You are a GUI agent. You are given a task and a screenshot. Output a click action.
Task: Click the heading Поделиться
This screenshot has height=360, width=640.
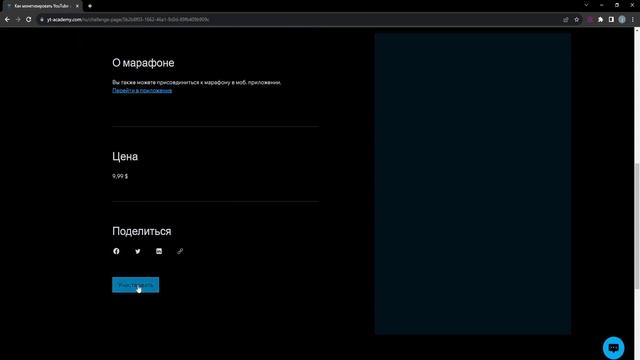(x=142, y=231)
